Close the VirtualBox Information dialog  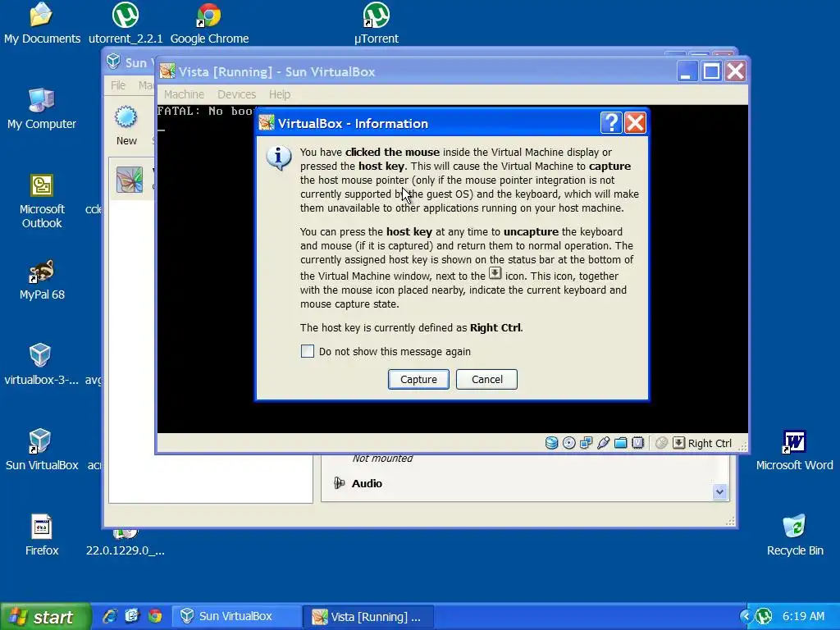click(635, 123)
